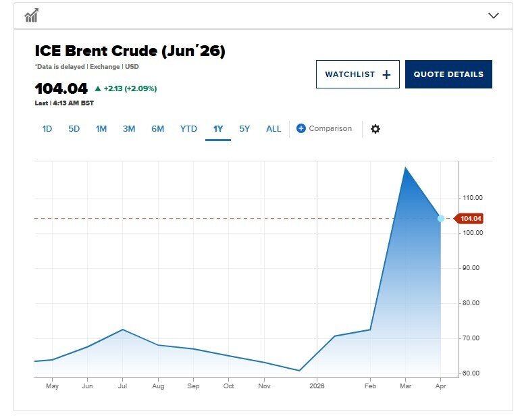Viewport: 522px width, 420px height.
Task: Click the current price dot on chart
Action: pos(441,218)
